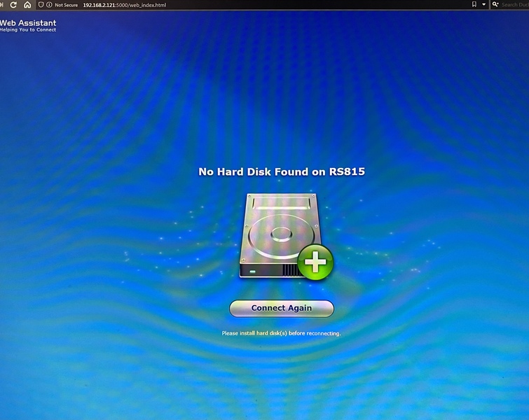
Task: Open the shield tracking protection icon
Action: pyautogui.click(x=41, y=5)
